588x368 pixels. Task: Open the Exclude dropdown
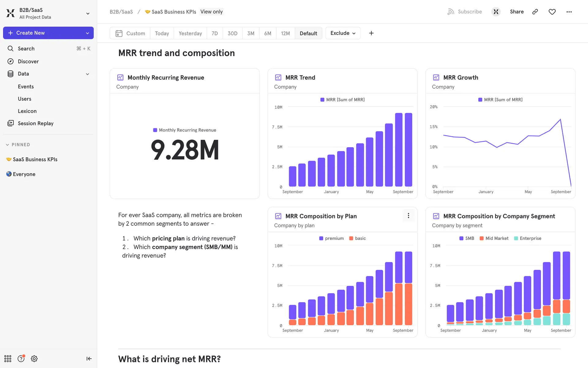coord(343,33)
